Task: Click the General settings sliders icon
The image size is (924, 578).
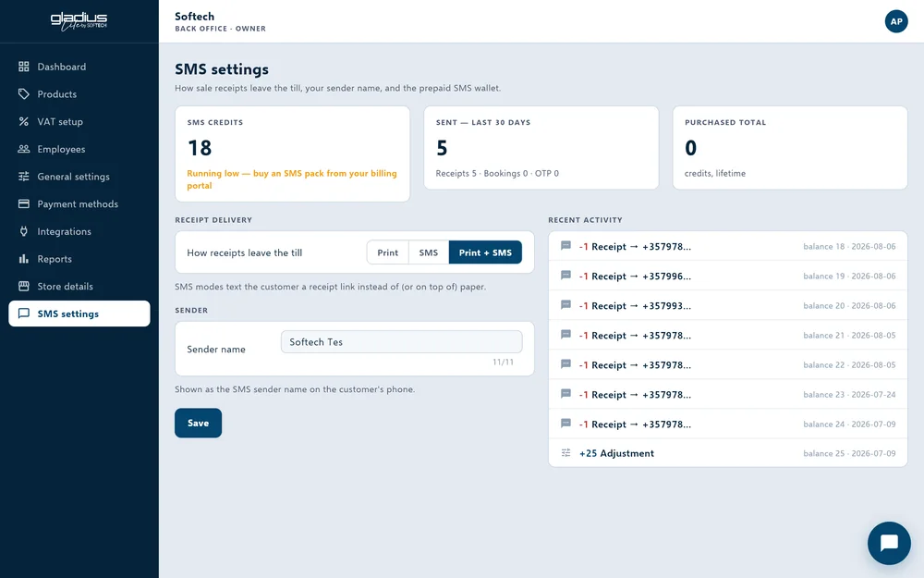Action: point(24,177)
